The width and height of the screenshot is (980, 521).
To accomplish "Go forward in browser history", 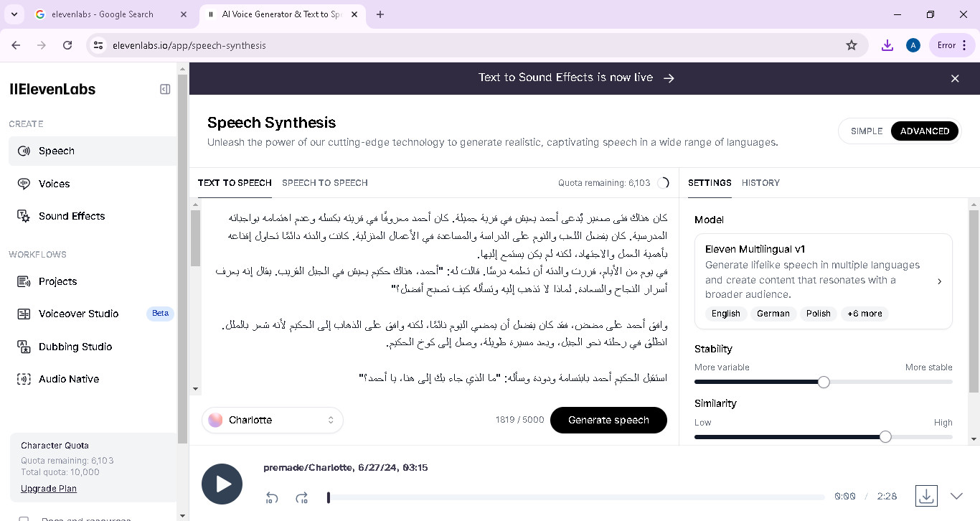I will (x=42, y=45).
